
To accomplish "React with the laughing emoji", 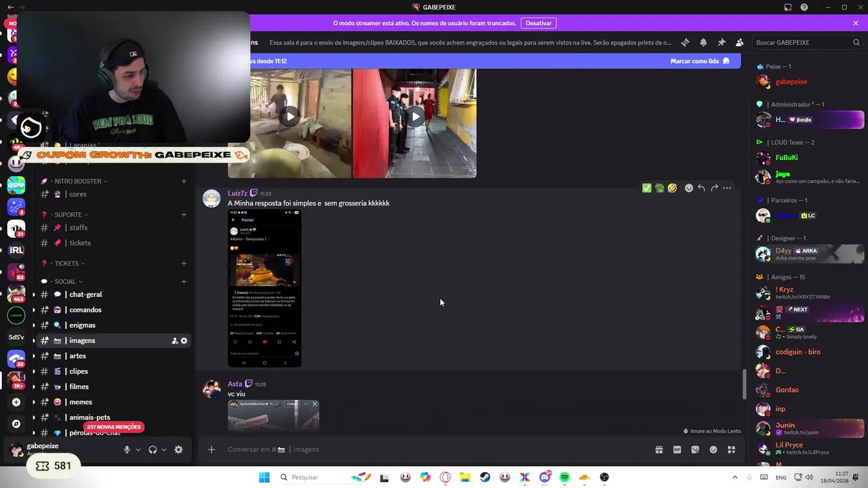I will point(672,188).
